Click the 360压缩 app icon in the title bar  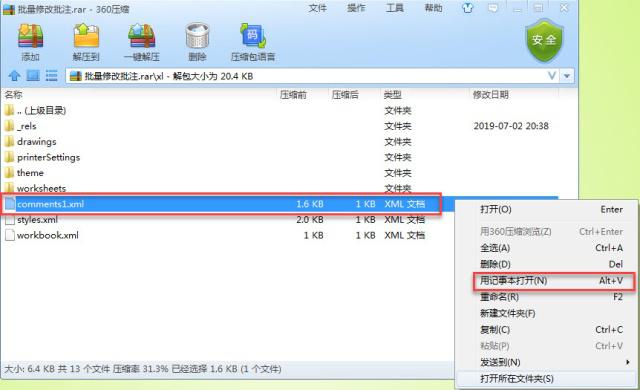tap(9, 9)
